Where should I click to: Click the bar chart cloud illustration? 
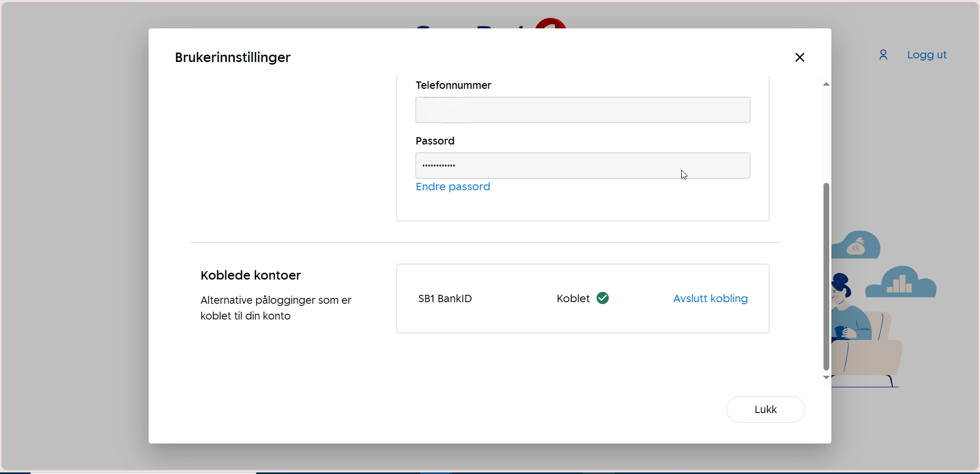(901, 283)
